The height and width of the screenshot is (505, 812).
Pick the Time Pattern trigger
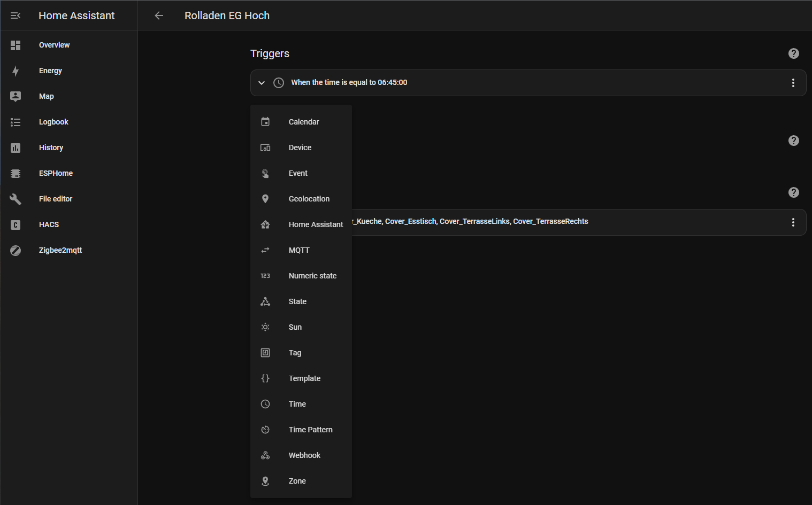[310, 430]
